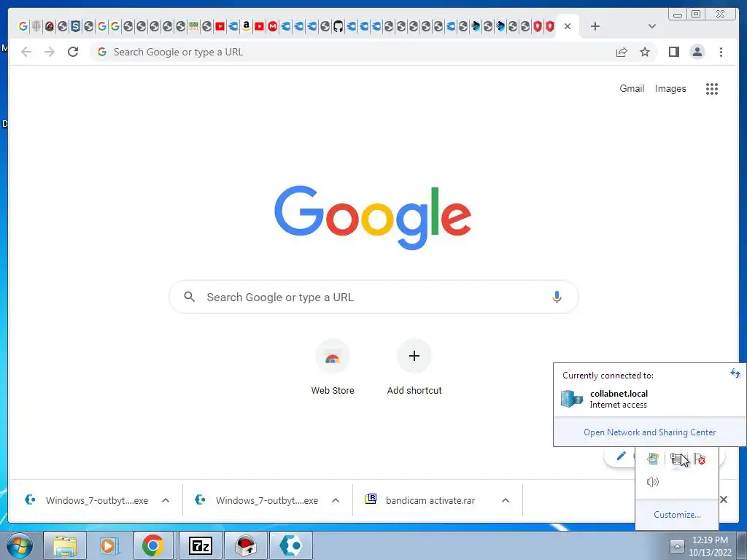This screenshot has height=560, width=747.
Task: Expand options for the first Windows_7-outbyt exe download
Action: pos(166,500)
